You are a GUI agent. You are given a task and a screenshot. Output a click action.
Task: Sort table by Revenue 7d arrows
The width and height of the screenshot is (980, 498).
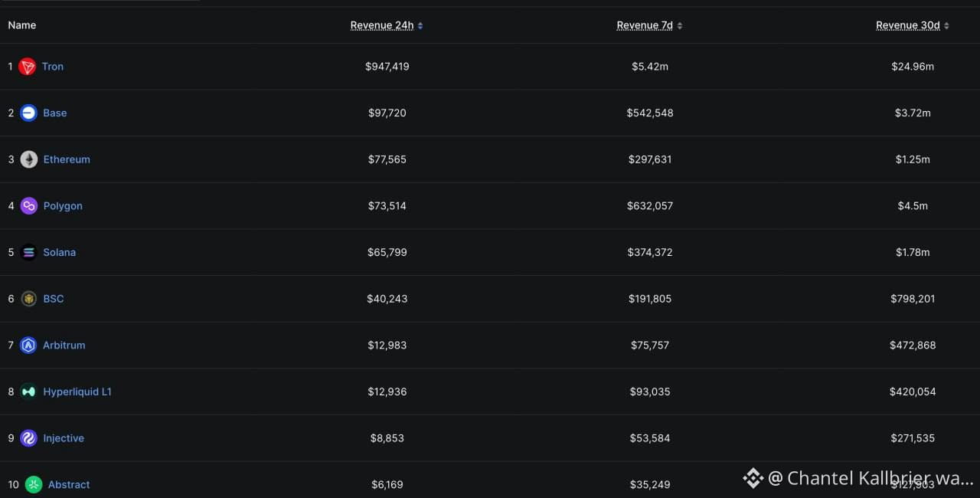(x=680, y=26)
